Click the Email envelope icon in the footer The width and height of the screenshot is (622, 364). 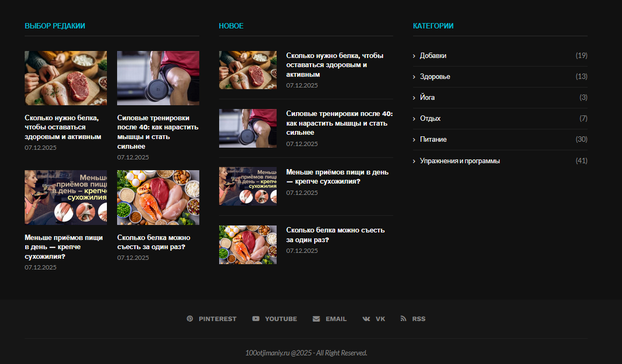pos(316,319)
